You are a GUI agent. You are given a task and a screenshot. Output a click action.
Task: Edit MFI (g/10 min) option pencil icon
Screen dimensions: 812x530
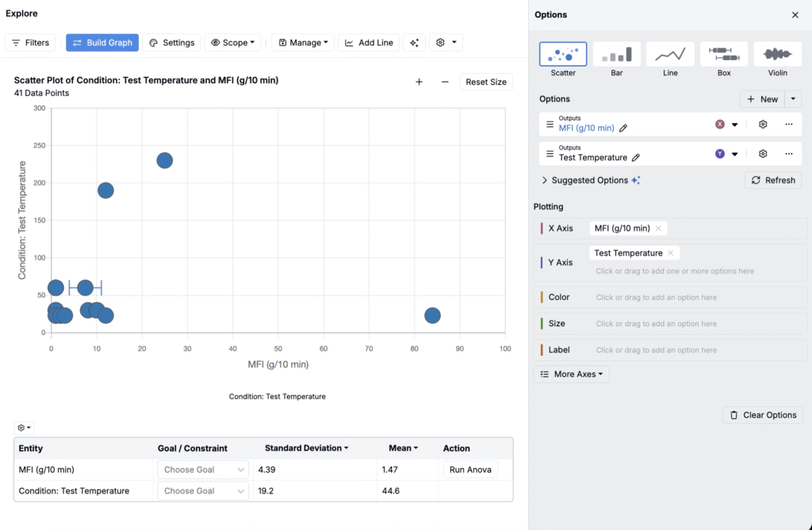coord(623,128)
